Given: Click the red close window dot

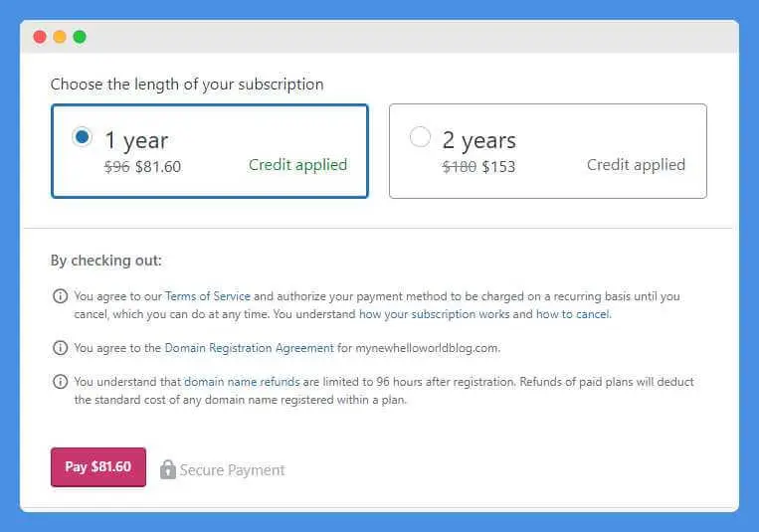Looking at the screenshot, I should (x=40, y=37).
